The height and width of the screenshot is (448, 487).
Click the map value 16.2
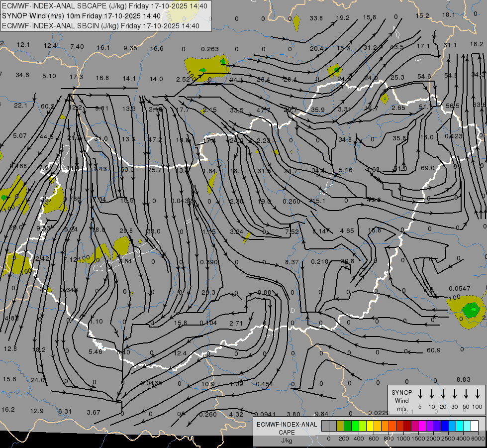click(x=8, y=409)
